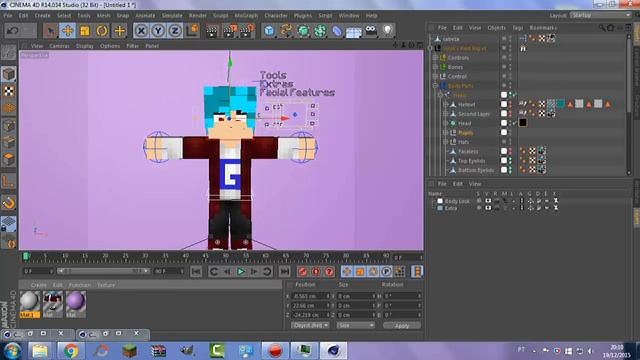Click the Position X input field

pos(311,296)
